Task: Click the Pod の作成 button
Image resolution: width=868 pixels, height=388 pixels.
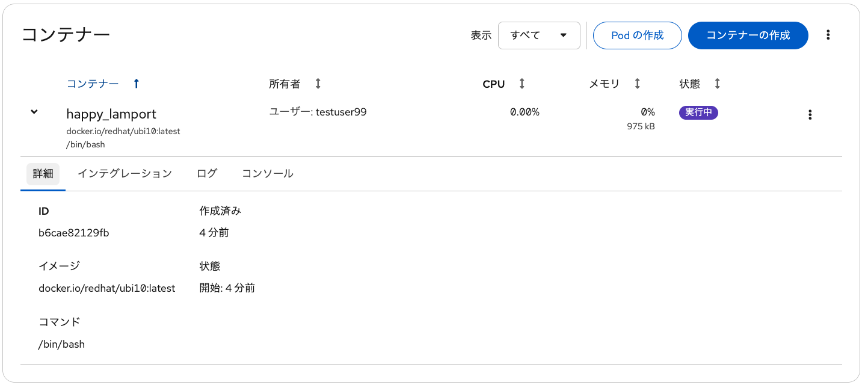Action: click(637, 35)
